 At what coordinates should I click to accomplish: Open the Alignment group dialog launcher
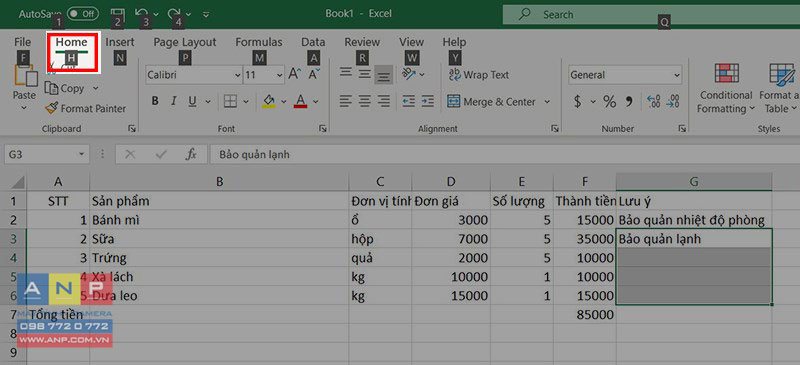555,129
